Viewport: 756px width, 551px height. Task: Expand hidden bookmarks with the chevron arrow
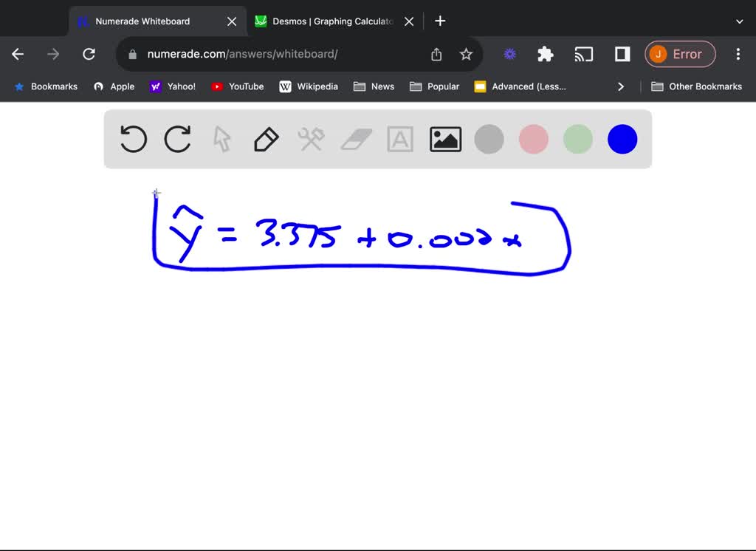[x=621, y=86]
